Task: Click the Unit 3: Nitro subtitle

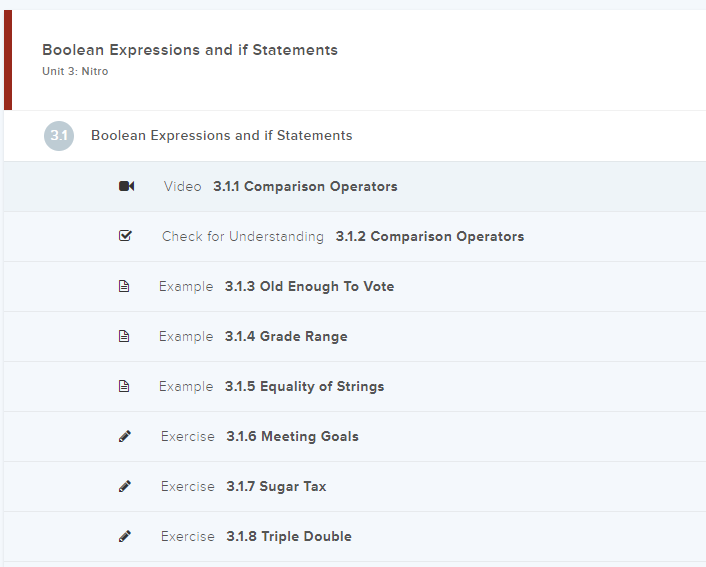Action: point(75,72)
